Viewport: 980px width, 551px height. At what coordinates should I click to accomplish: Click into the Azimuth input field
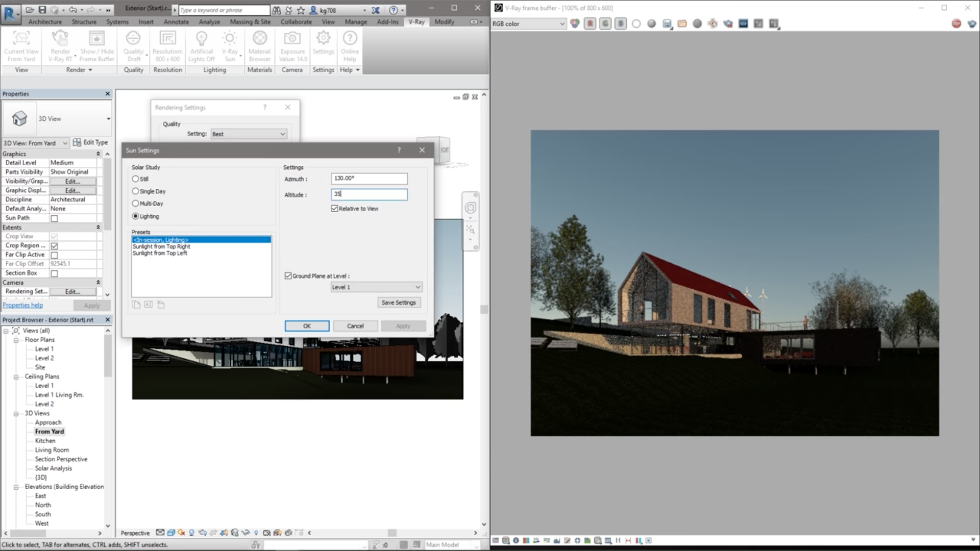[369, 179]
